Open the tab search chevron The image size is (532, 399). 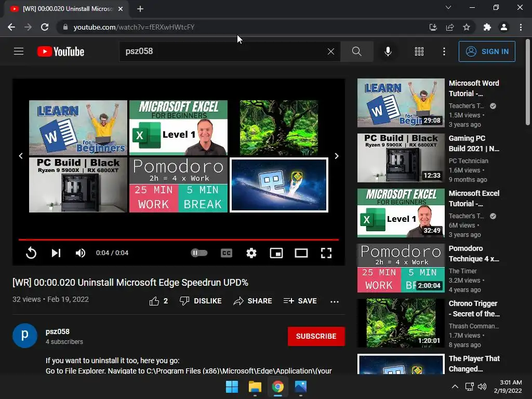click(x=448, y=7)
